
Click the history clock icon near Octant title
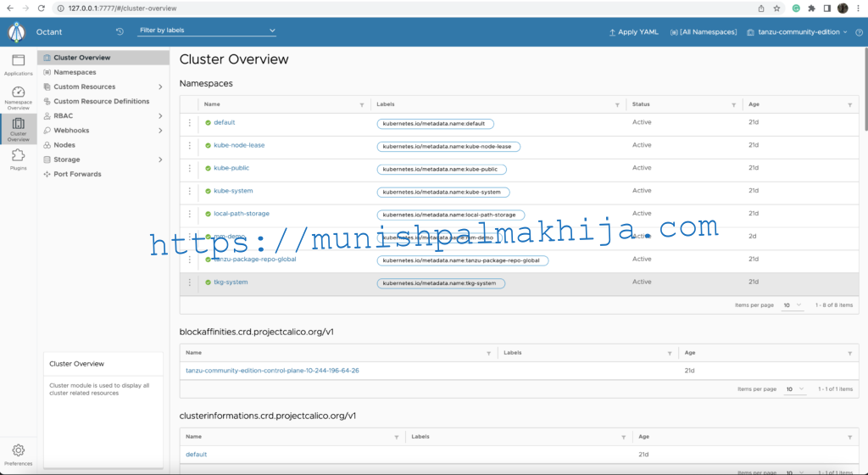coord(120,31)
